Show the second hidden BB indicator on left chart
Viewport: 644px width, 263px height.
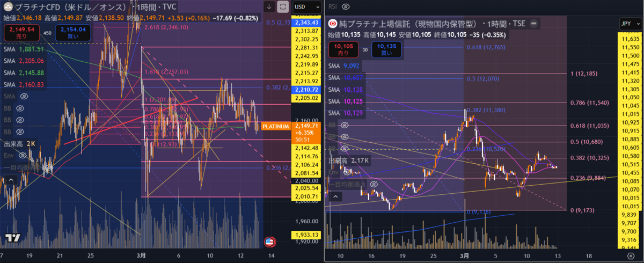coord(19,120)
